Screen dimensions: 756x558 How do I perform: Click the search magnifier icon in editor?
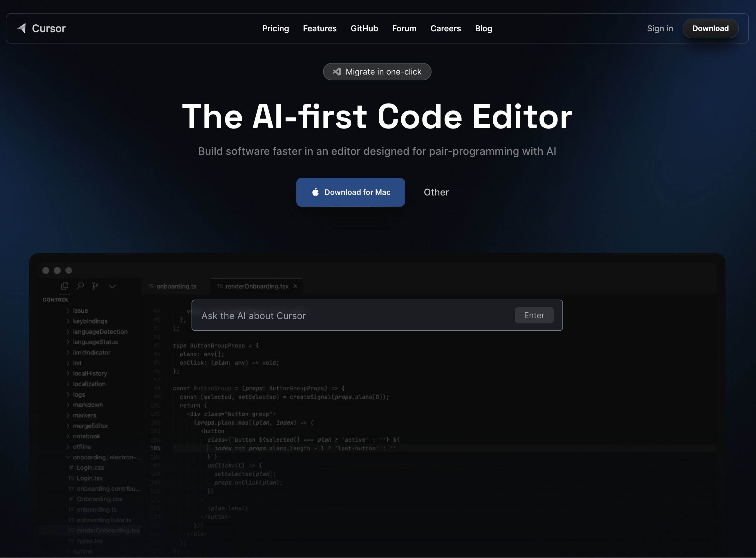80,286
